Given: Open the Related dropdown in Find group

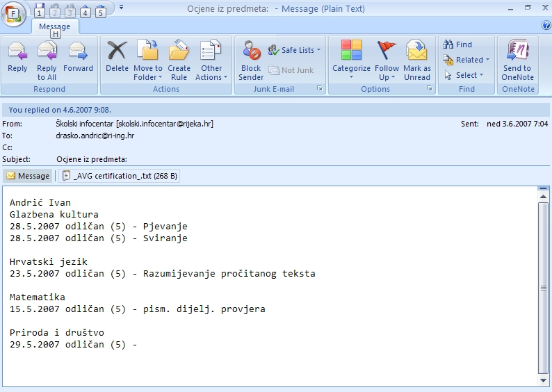Looking at the screenshot, I should tap(466, 60).
